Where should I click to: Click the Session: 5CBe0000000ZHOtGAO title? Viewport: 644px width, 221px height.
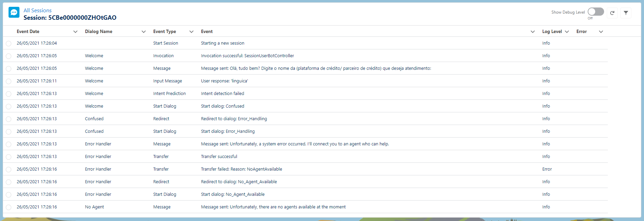70,18
